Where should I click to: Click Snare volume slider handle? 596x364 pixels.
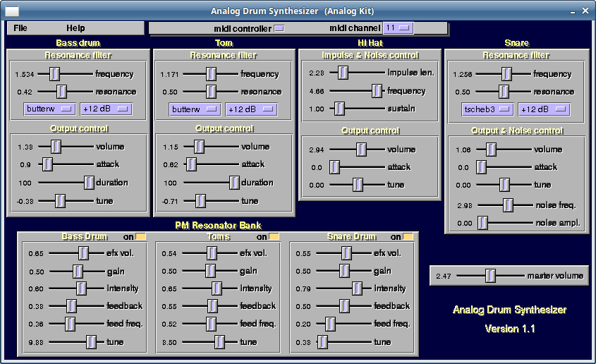coord(491,150)
